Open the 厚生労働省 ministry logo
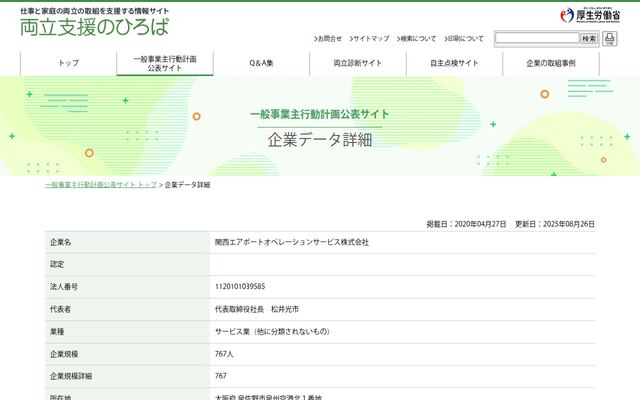 pyautogui.click(x=590, y=16)
